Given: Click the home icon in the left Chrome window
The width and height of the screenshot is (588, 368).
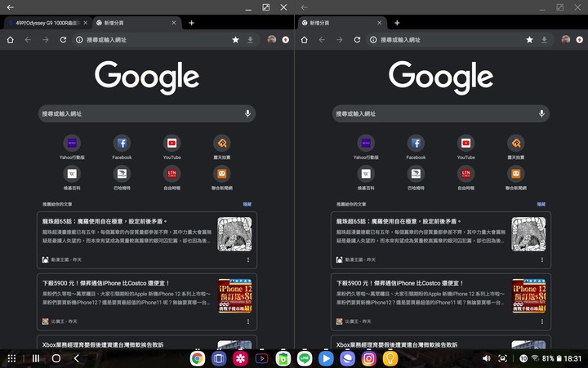Looking at the screenshot, I should click(10, 40).
